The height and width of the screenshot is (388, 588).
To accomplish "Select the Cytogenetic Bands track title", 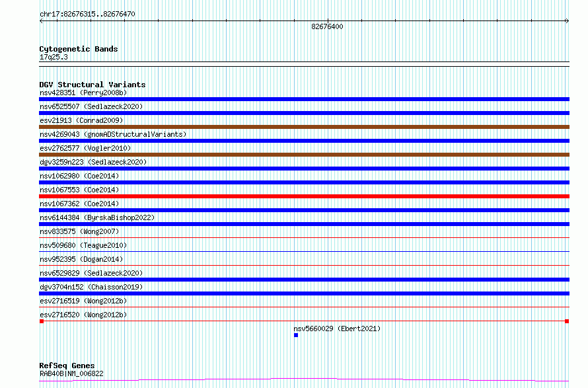I will coord(79,49).
